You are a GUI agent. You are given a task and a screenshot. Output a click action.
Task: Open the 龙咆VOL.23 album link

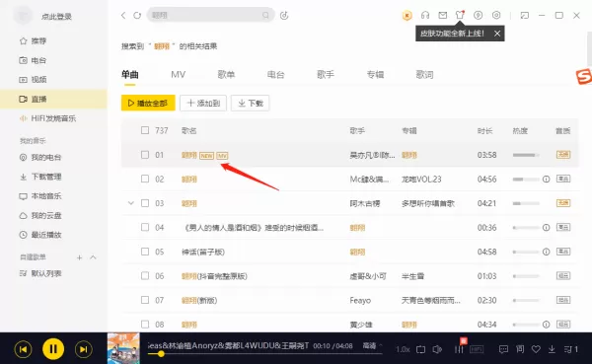pos(421,179)
